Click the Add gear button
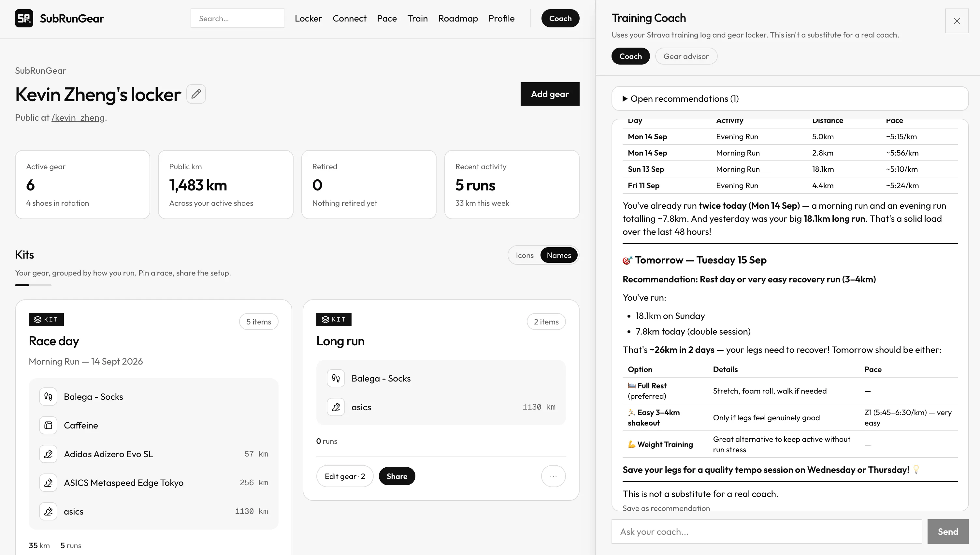Image resolution: width=980 pixels, height=555 pixels. (550, 94)
